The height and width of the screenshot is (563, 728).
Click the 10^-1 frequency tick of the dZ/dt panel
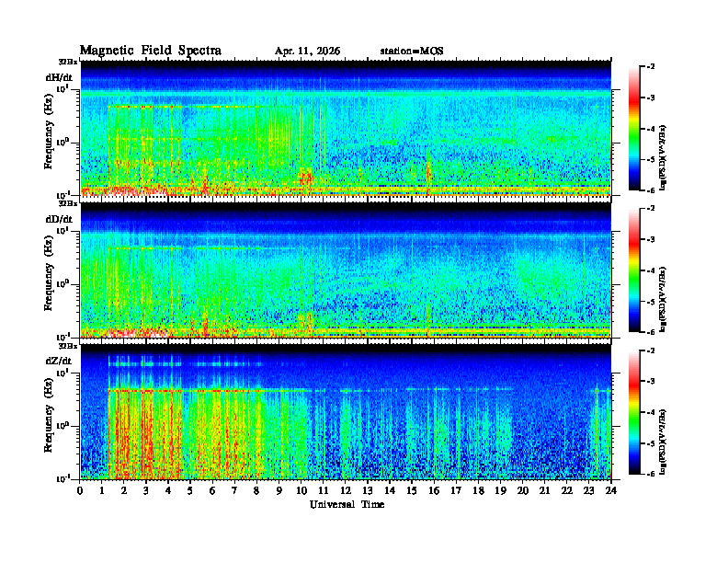(63, 478)
